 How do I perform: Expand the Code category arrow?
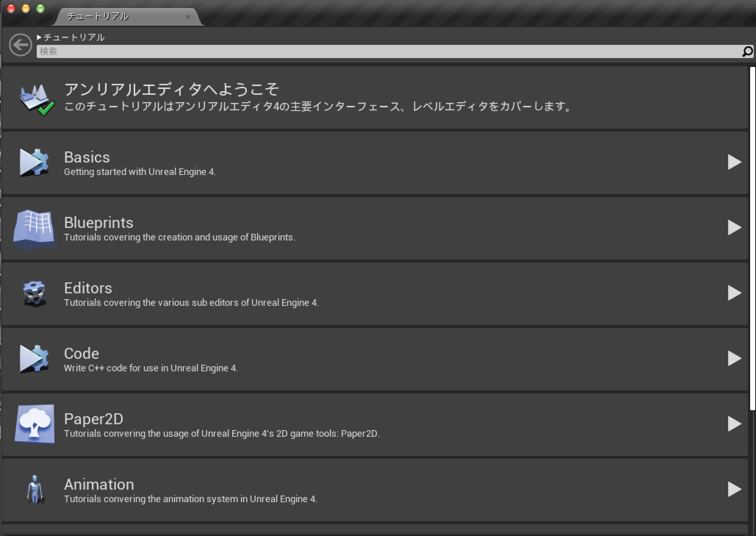[x=734, y=358]
